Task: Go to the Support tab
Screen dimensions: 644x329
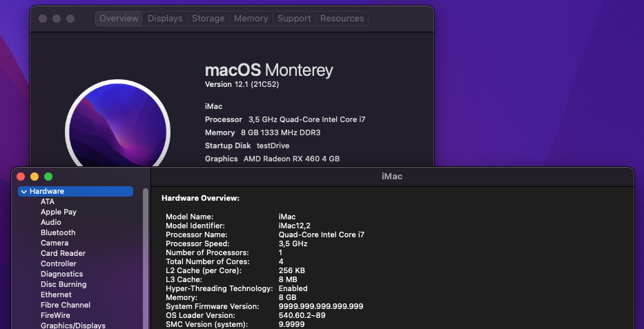Action: point(294,19)
